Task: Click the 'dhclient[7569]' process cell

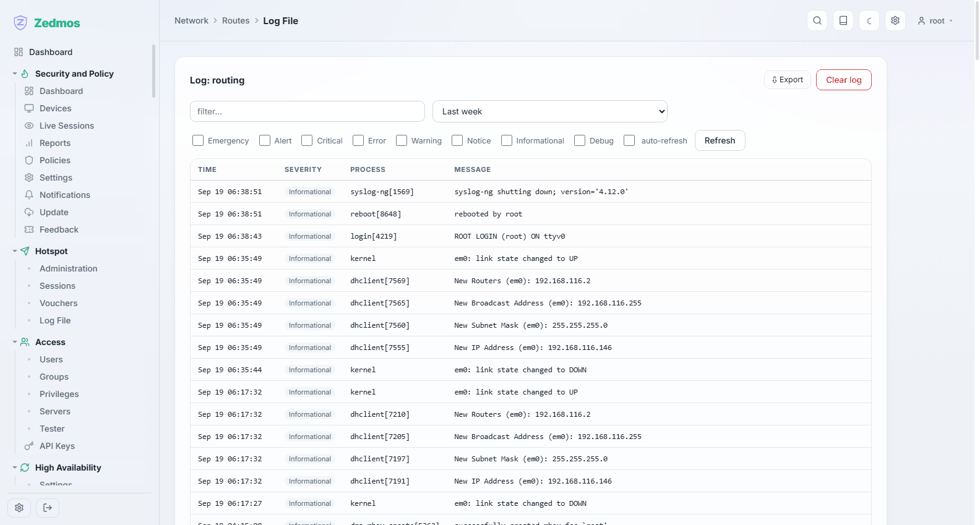Action: [380, 281]
